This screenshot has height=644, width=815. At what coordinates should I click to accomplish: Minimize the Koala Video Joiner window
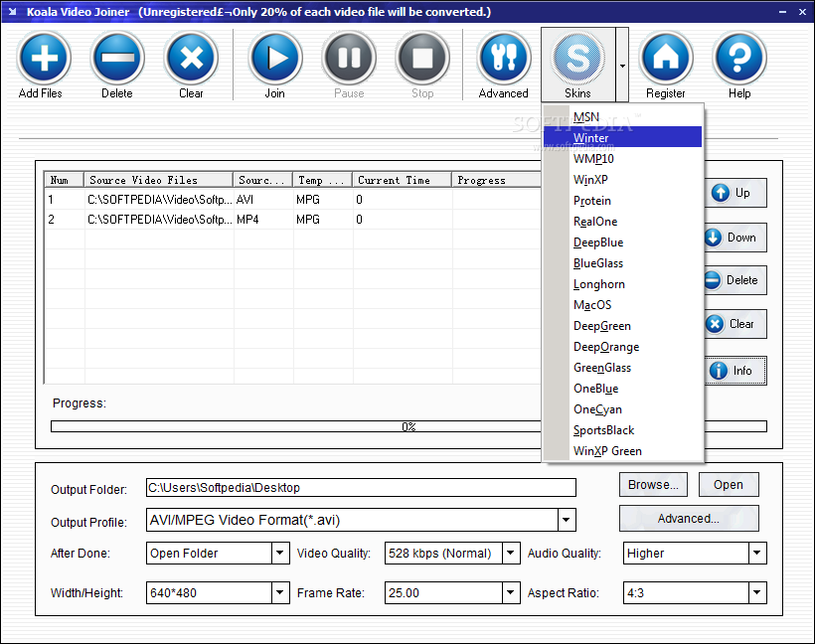coord(783,12)
